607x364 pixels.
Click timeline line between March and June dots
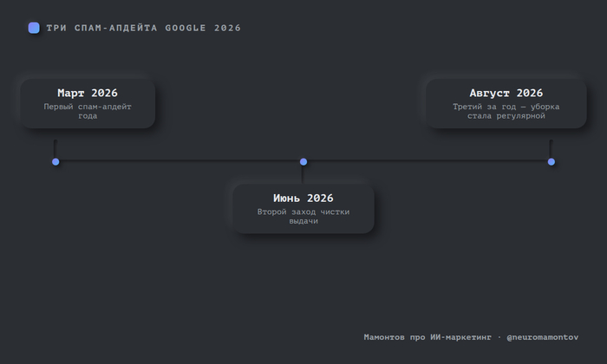(179, 160)
